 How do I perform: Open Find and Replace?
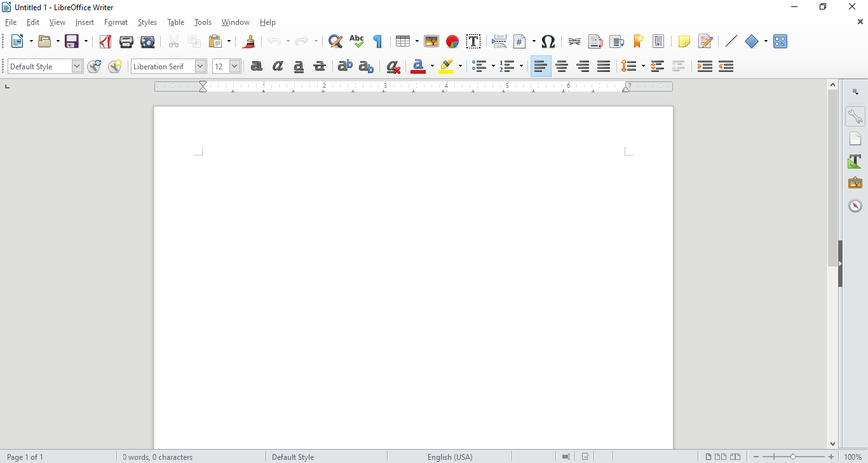[335, 41]
